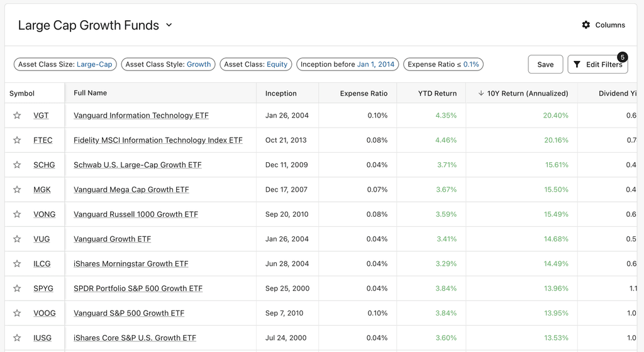Click the star icon next to VOOG
Screen dimensions: 644x352
(17, 313)
